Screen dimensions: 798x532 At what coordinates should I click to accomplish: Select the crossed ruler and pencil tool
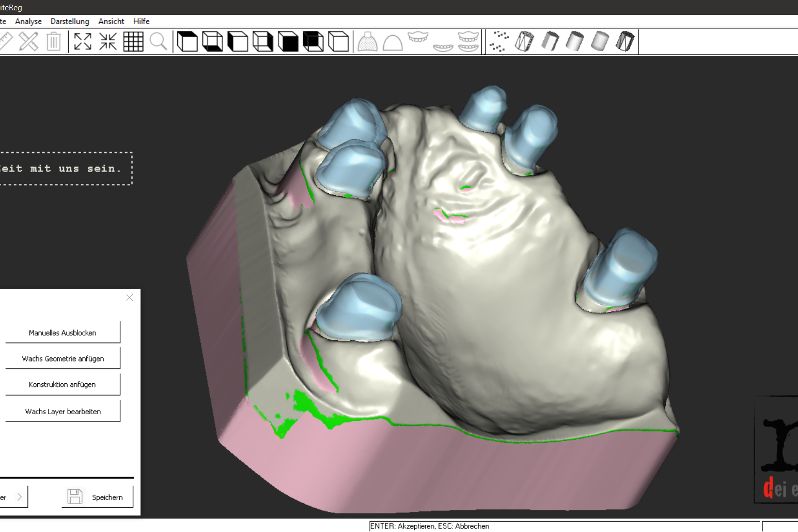(28, 41)
